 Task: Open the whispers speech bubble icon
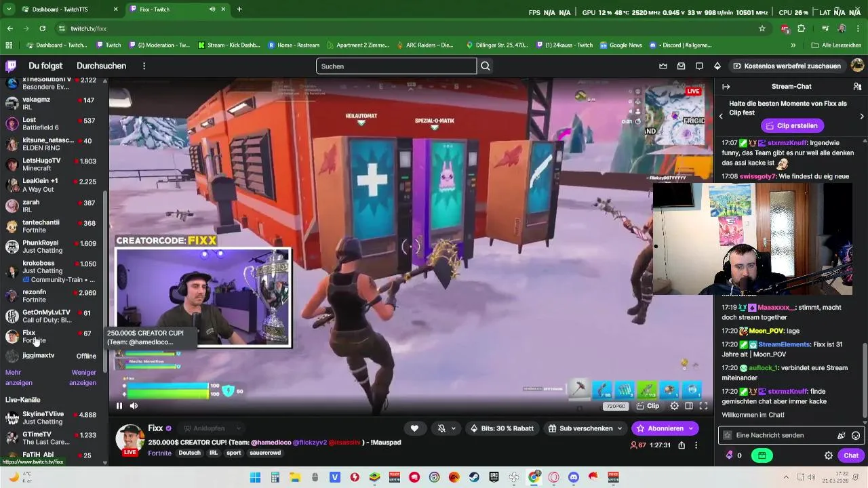pyautogui.click(x=699, y=66)
